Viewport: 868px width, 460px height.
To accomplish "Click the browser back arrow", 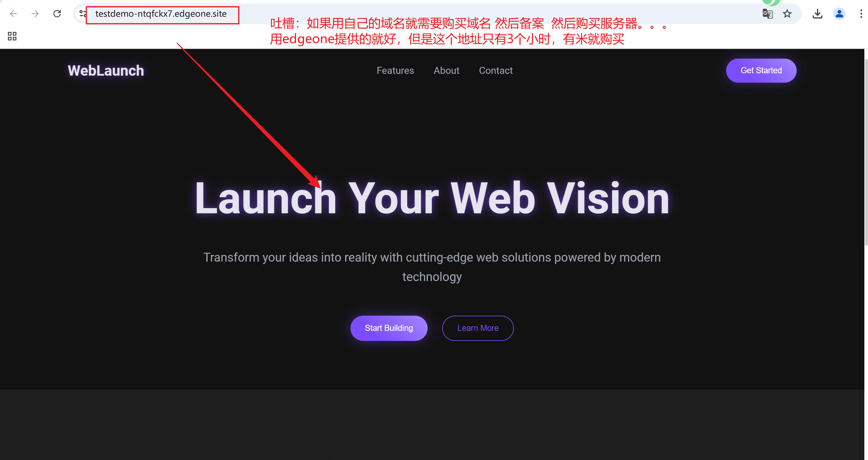I will pyautogui.click(x=13, y=14).
